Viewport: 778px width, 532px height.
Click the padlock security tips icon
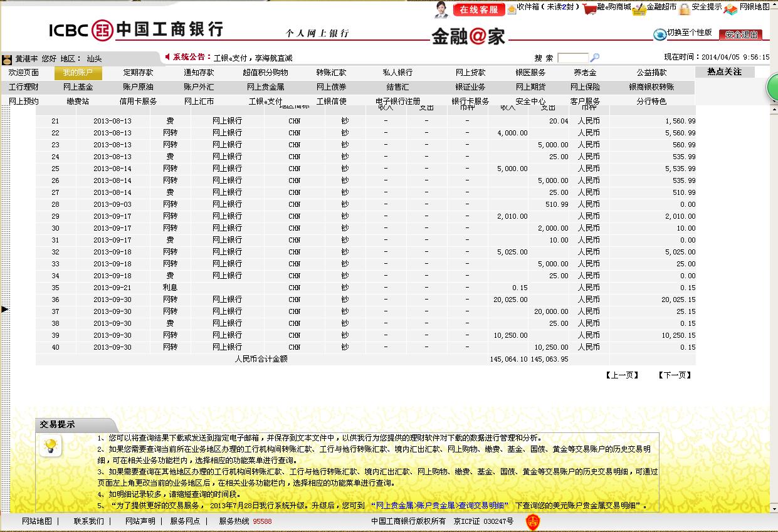coord(685,9)
